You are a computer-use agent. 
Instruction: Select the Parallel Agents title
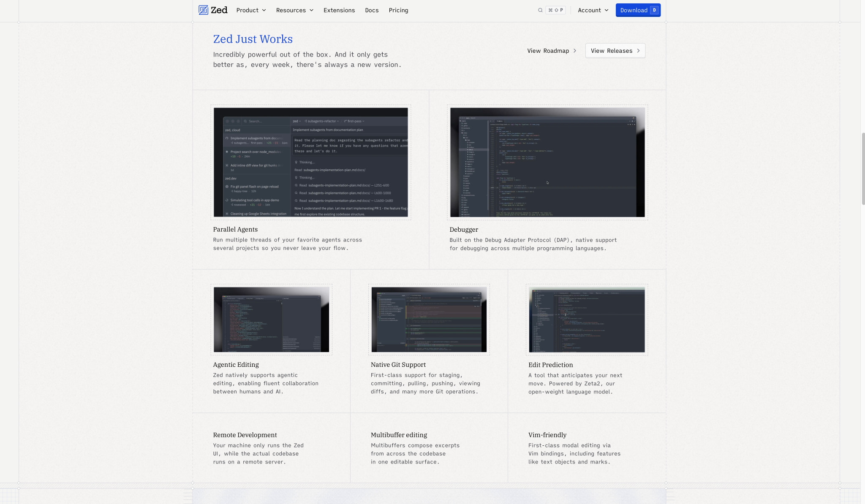click(x=235, y=229)
